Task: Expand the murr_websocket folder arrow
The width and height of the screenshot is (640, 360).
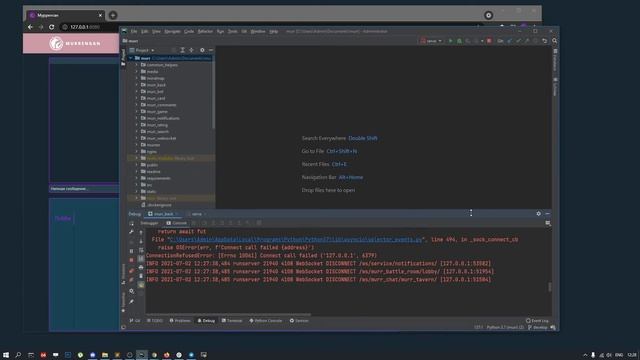Action: pyautogui.click(x=137, y=138)
